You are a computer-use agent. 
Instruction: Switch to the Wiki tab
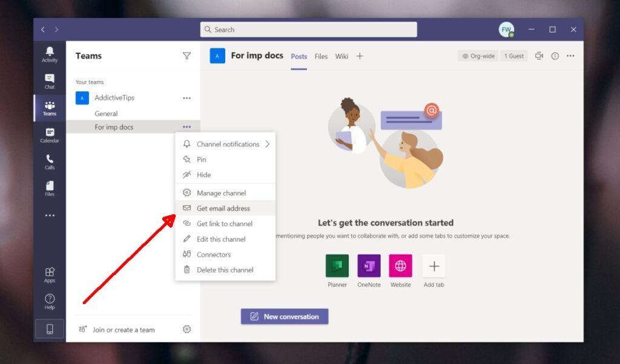point(341,56)
